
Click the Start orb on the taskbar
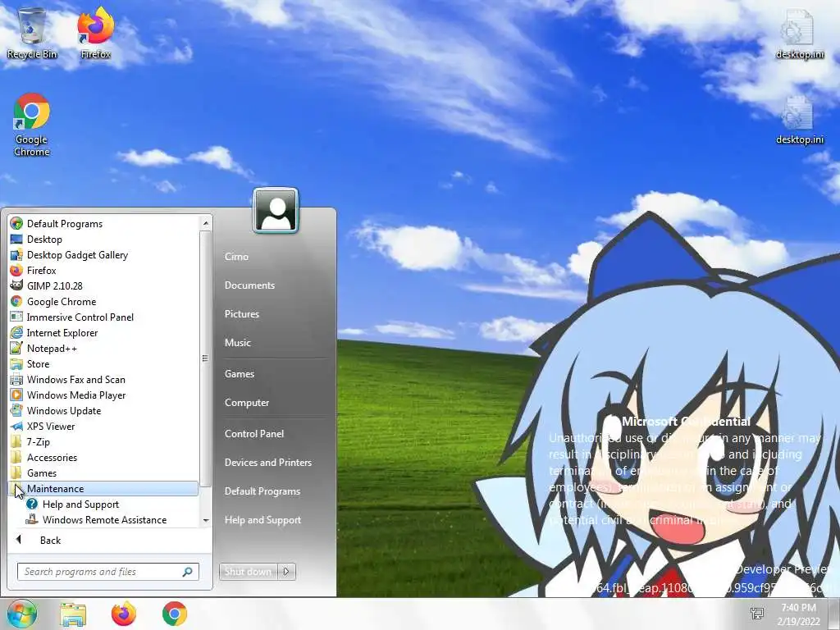click(x=21, y=614)
